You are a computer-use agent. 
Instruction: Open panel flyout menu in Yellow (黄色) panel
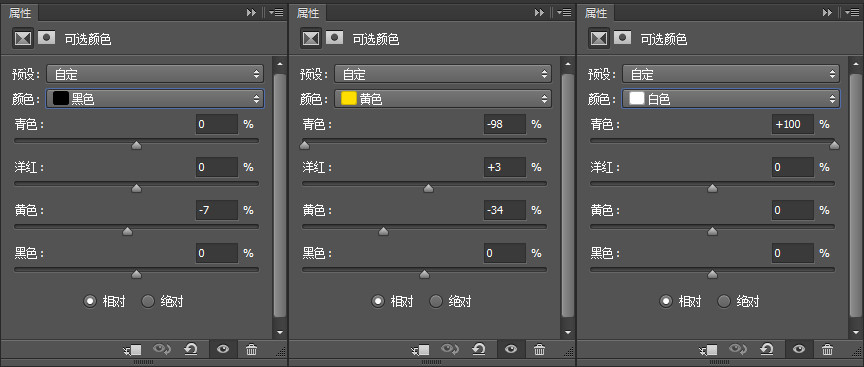[x=564, y=12]
